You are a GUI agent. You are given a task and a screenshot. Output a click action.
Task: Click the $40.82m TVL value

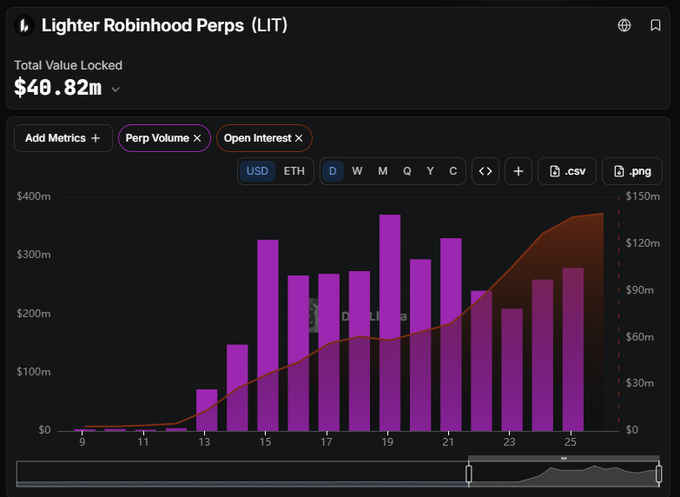(x=58, y=88)
